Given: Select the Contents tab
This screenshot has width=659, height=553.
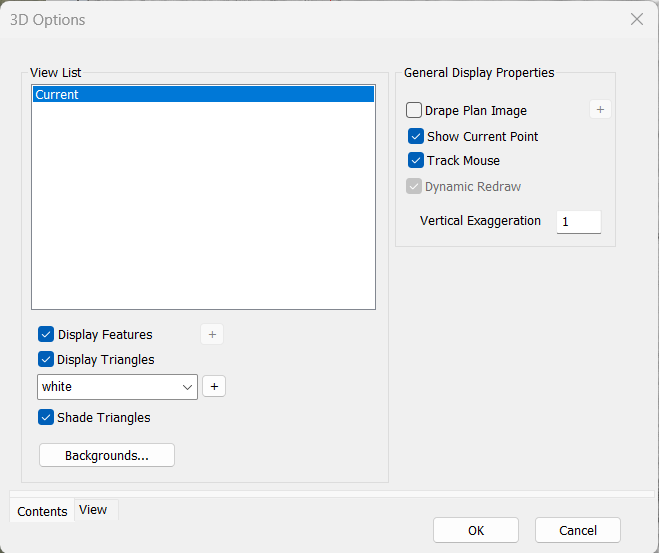Looking at the screenshot, I should (42, 511).
